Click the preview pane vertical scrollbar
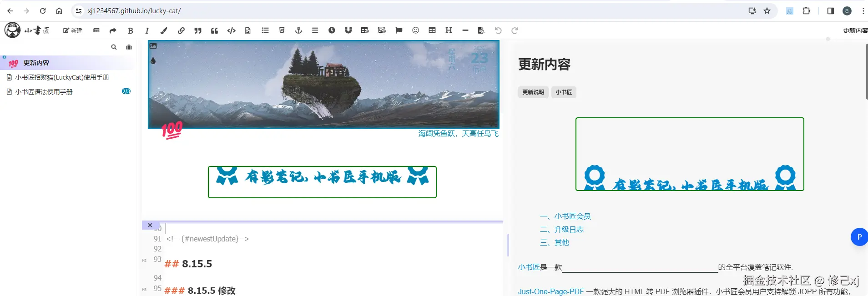The image size is (868, 296). 867,71
